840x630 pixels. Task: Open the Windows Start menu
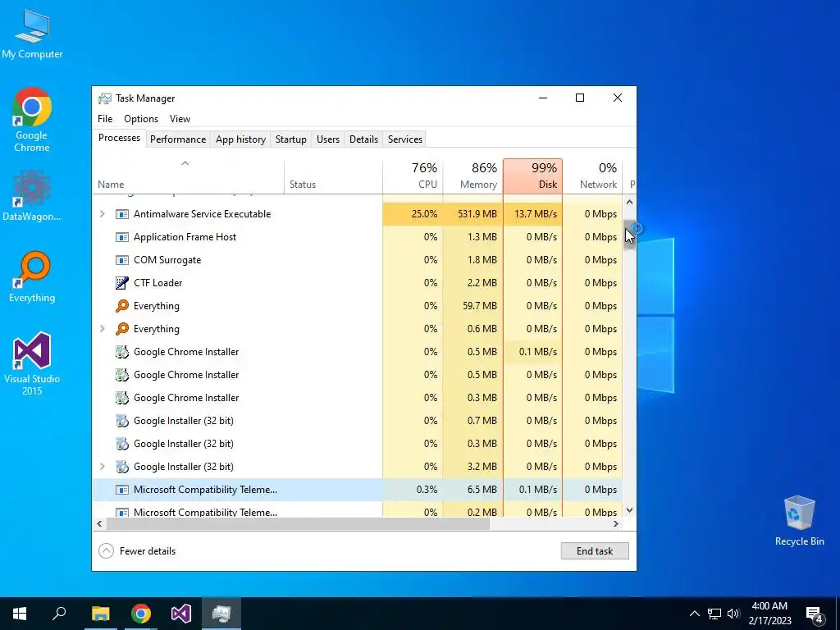pyautogui.click(x=20, y=614)
